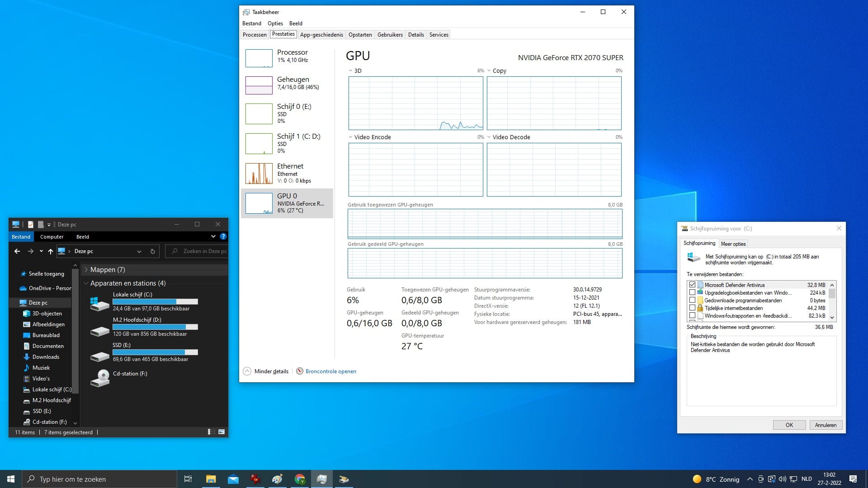Select the Cd-station (F:) disc icon
868x488 pixels.
pos(99,378)
